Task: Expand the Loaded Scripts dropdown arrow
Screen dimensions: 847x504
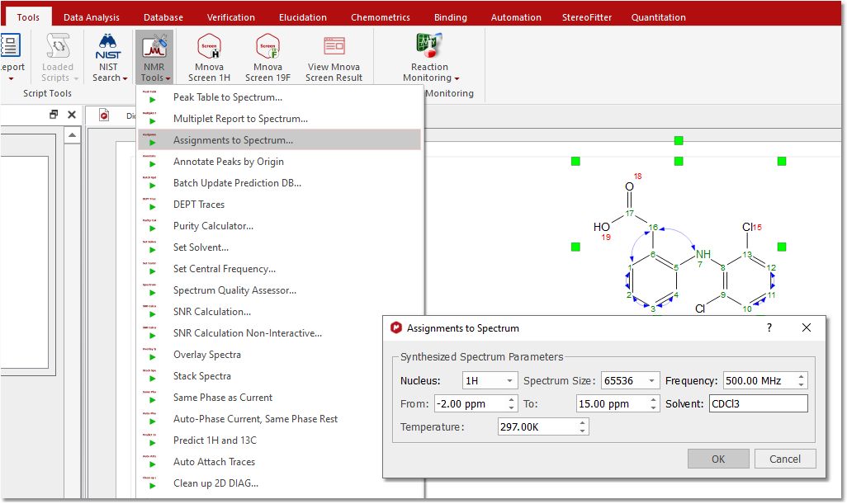Action: 76,79
